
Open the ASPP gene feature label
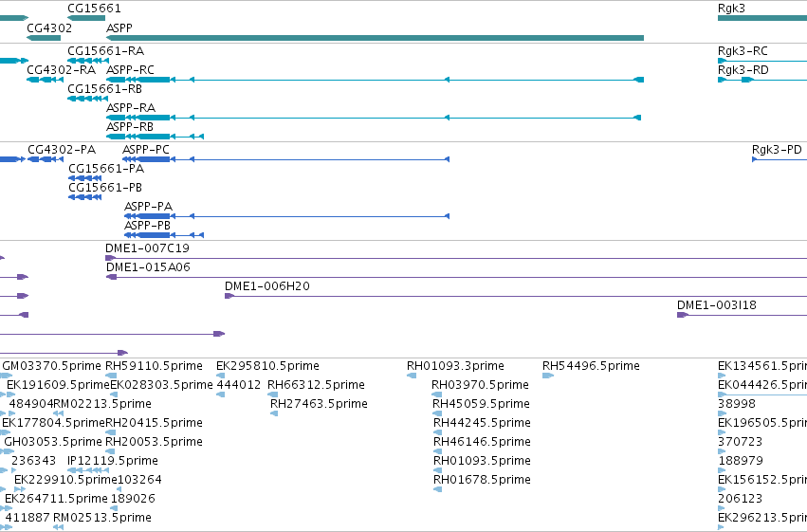[119, 28]
